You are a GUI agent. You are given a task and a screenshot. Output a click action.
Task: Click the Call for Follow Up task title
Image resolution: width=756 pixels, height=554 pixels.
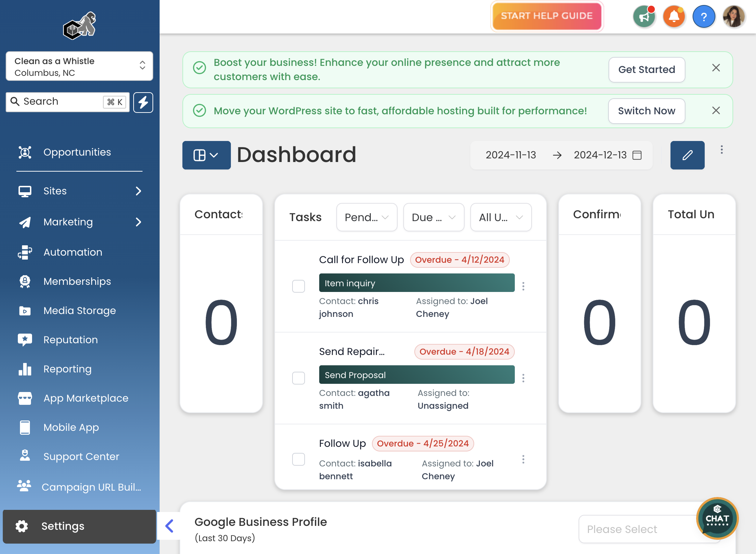pos(361,260)
